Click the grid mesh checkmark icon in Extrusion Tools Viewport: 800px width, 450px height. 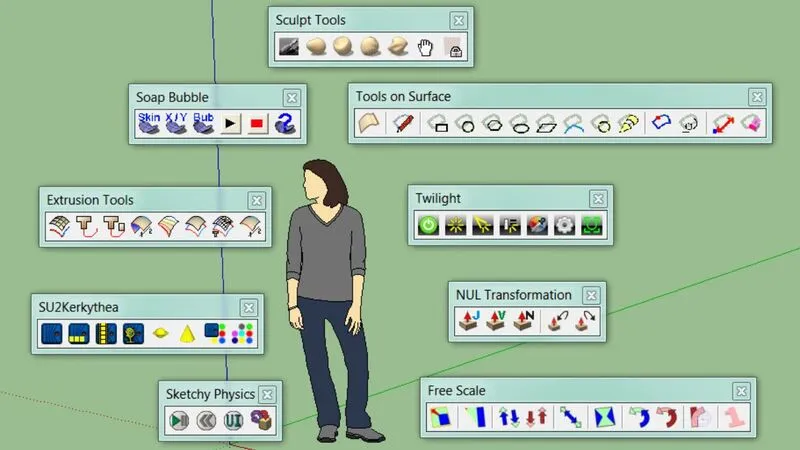pos(59,226)
